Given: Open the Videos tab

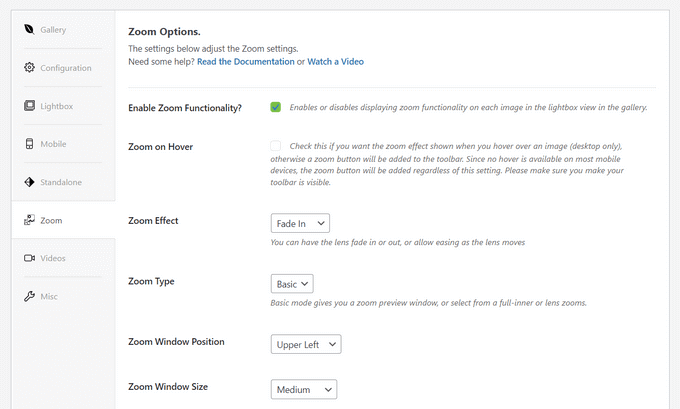Looking at the screenshot, I should click(x=63, y=258).
